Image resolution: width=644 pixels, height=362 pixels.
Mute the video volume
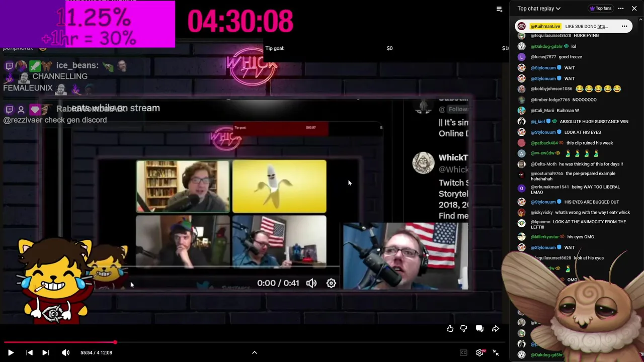65,352
